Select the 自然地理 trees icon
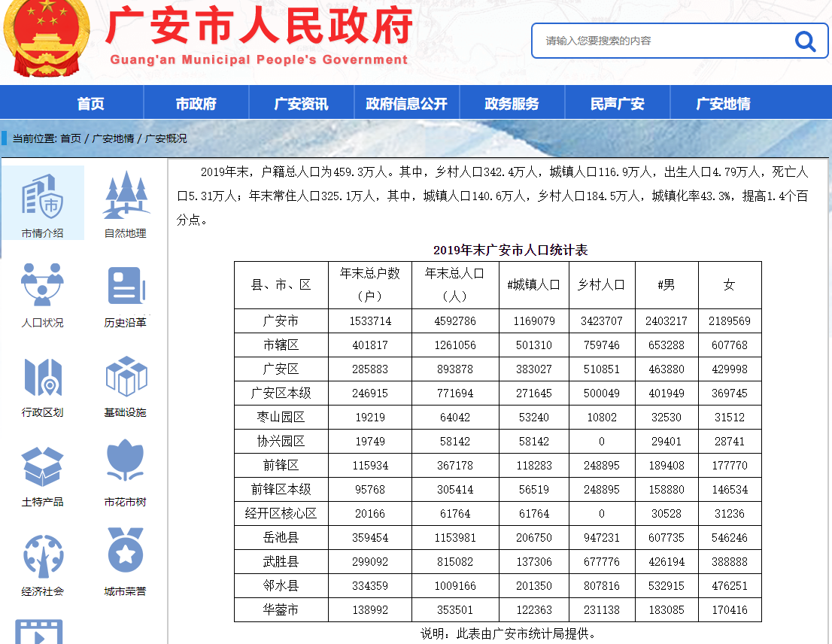 coord(125,197)
